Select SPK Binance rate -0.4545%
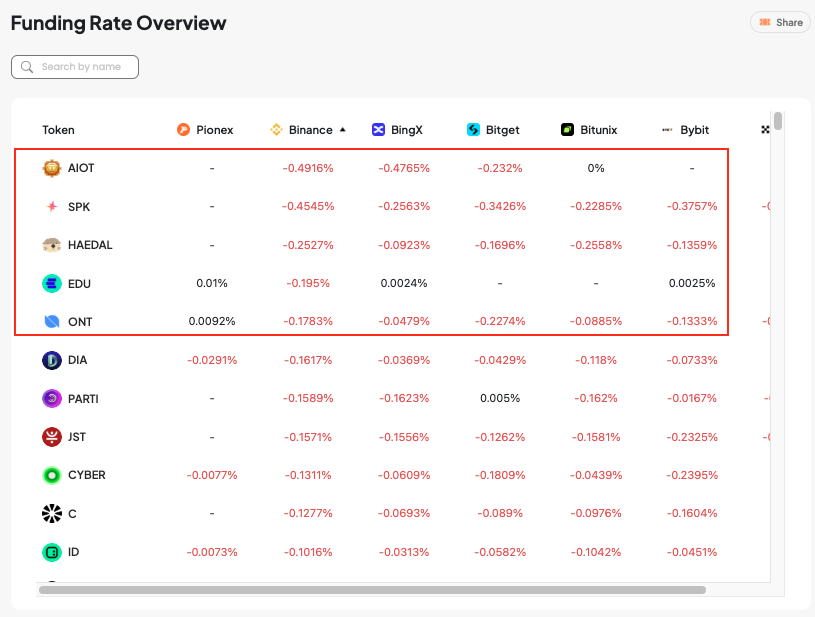 [308, 206]
